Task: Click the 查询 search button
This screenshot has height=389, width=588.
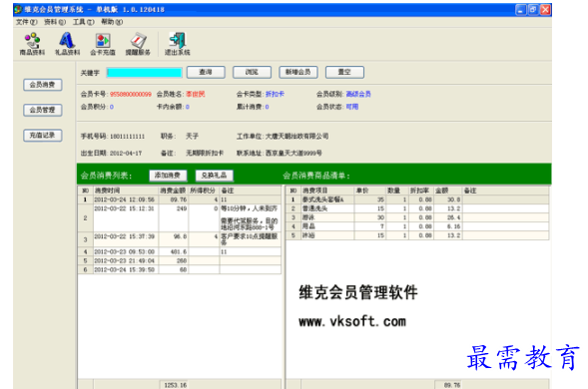Action: point(206,72)
